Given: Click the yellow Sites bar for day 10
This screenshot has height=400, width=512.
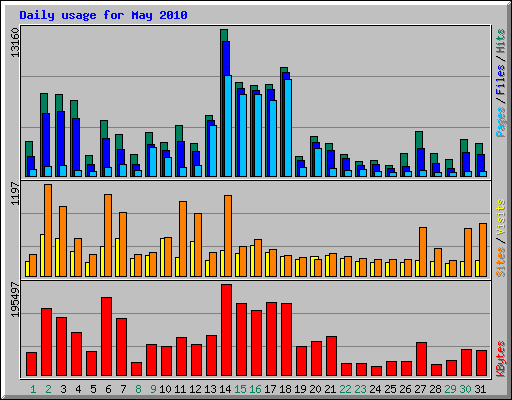Looking at the screenshot, I should point(162,257).
